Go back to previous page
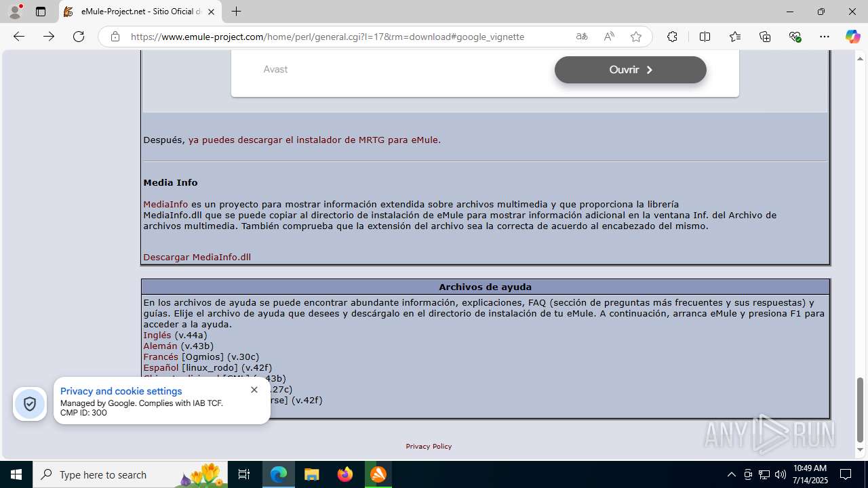This screenshot has height=488, width=868. pos(19,37)
